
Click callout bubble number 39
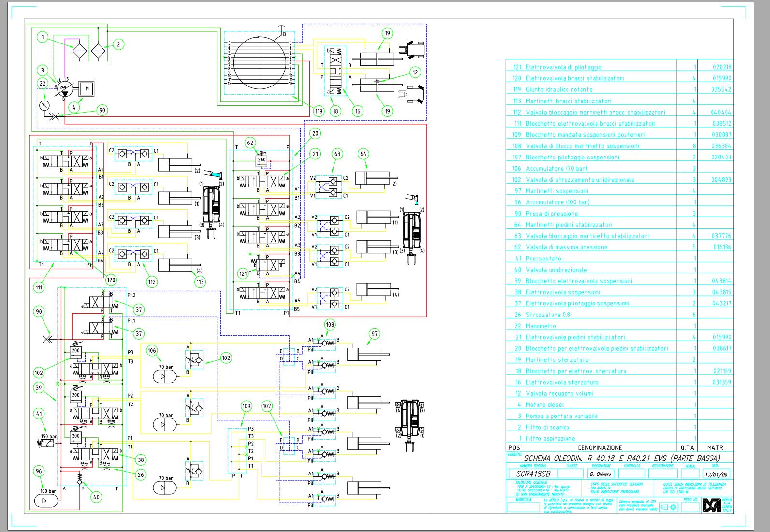click(39, 387)
